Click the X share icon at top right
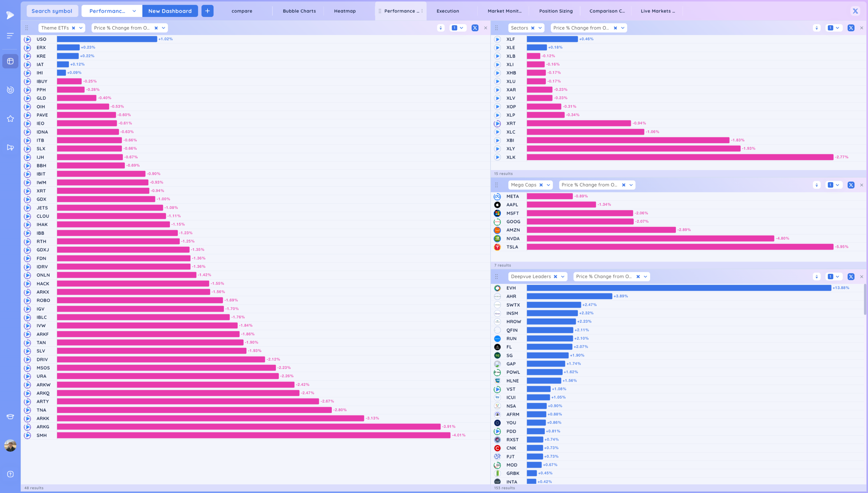Screen dimensions: 868x493 (x=855, y=11)
